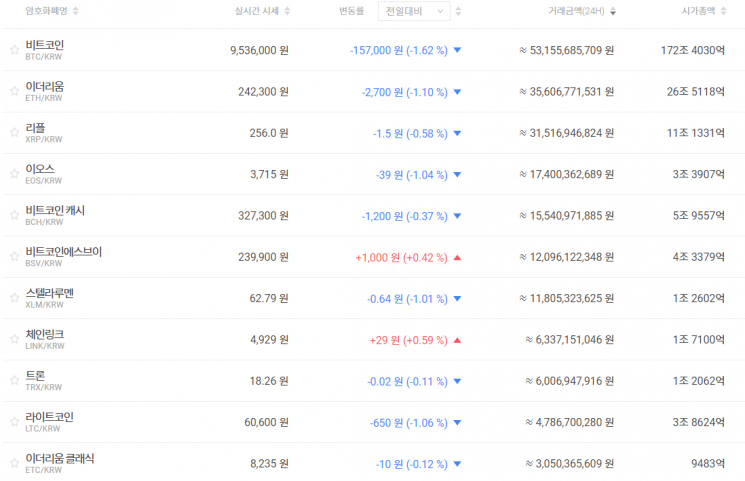Add 트론 TRX/KRW to favorites

pos(14,380)
